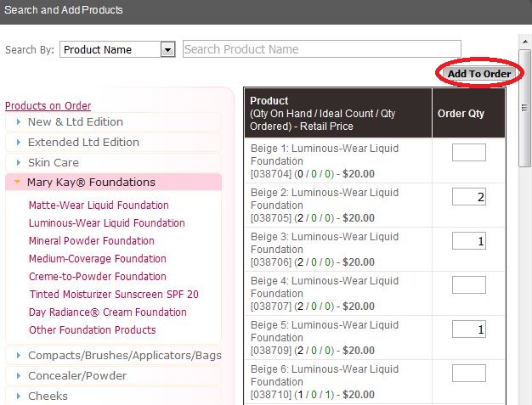Click product code [038706] text
This screenshot has height=405, width=532.
(x=271, y=262)
